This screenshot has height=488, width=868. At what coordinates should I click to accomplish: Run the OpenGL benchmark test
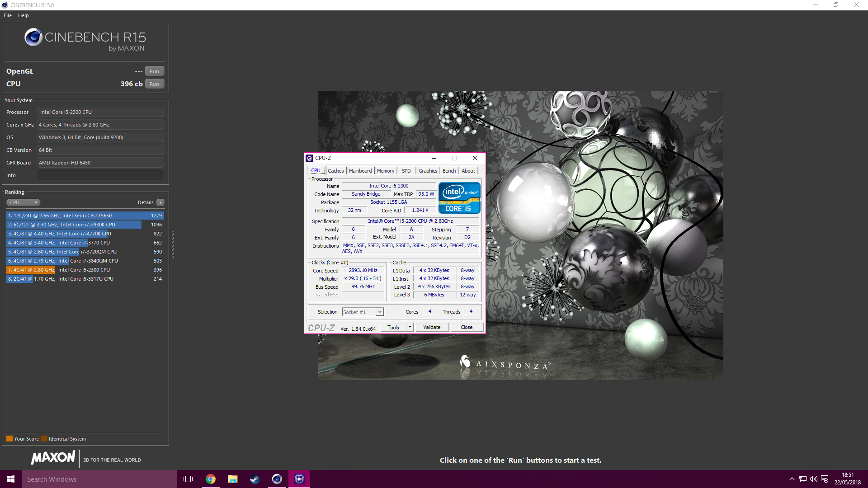point(155,71)
